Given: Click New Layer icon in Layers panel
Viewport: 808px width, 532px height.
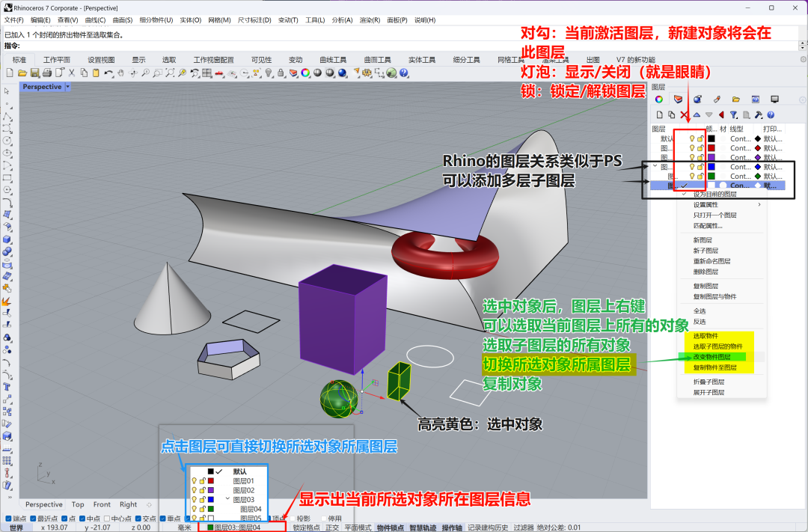Looking at the screenshot, I should click(660, 115).
